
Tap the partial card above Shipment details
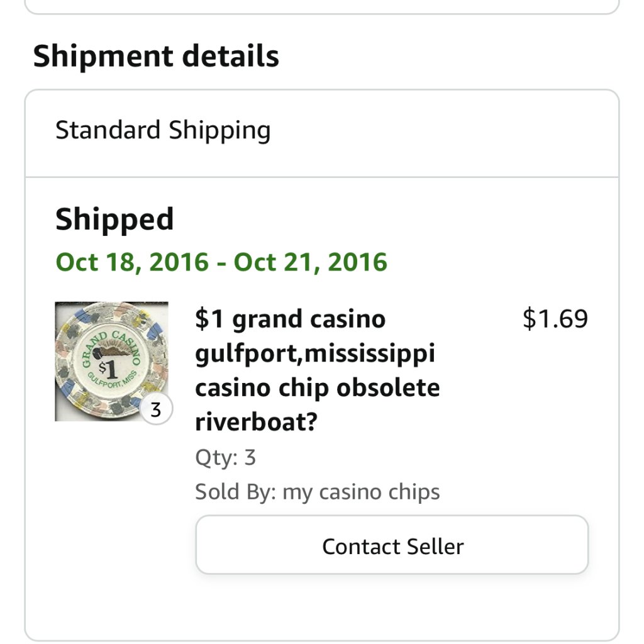(322, 6)
